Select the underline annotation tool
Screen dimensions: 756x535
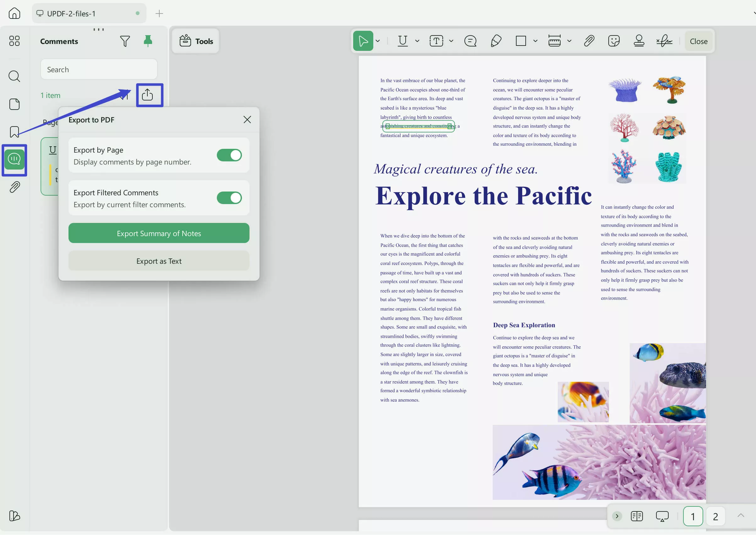403,41
